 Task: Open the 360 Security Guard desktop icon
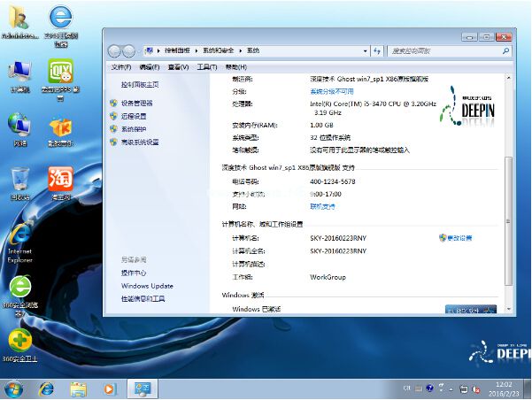tap(20, 345)
